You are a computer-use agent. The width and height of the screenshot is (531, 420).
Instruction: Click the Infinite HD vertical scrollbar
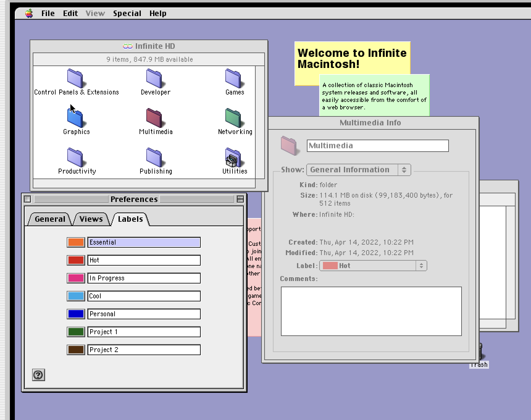pos(260,122)
